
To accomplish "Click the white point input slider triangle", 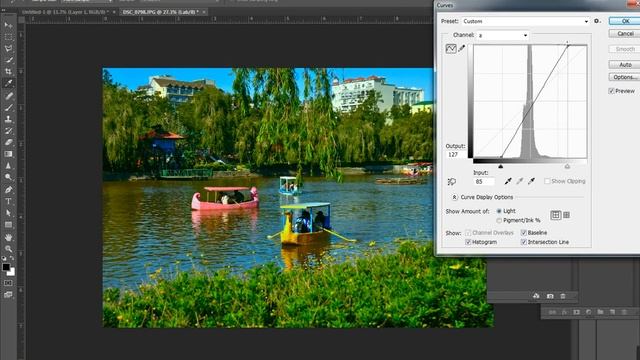I will click(x=567, y=167).
